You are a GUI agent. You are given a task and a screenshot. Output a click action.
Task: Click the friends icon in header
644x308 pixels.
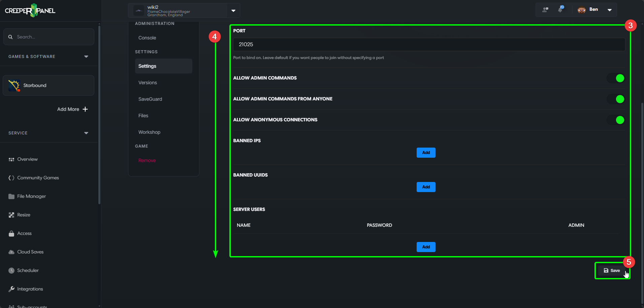[x=545, y=10]
